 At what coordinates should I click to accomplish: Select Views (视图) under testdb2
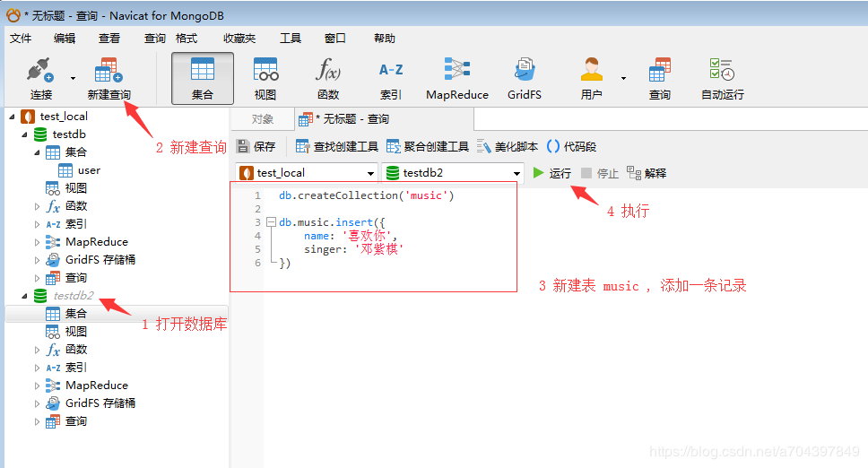point(76,332)
